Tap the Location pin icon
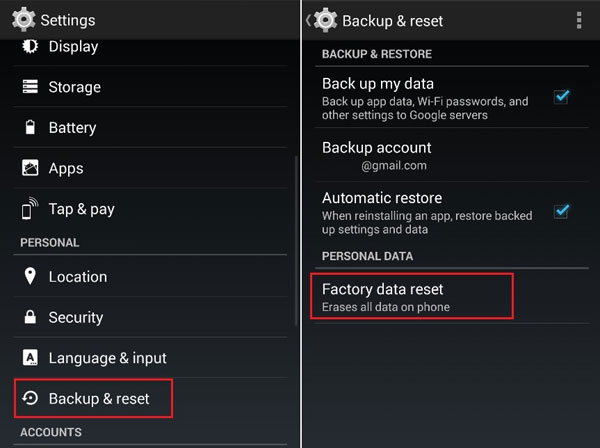This screenshot has width=600, height=448. point(30,277)
